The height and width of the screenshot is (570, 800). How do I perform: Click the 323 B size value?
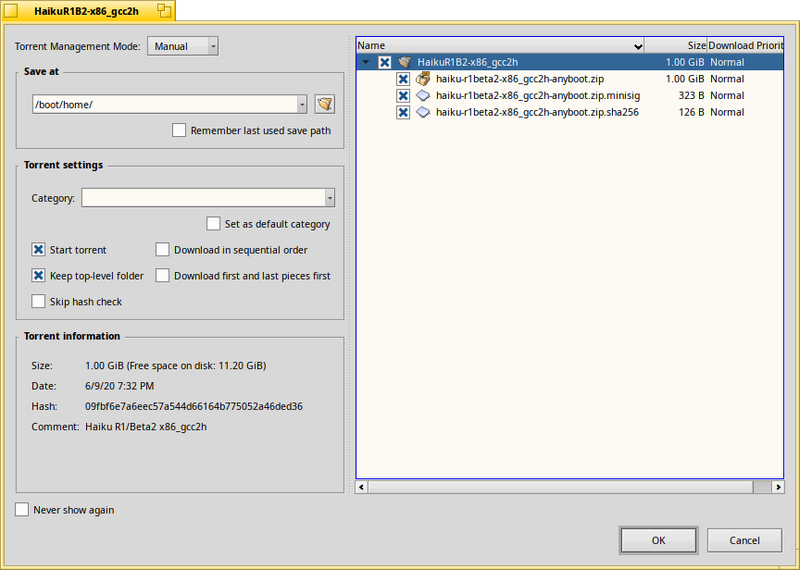tap(691, 95)
